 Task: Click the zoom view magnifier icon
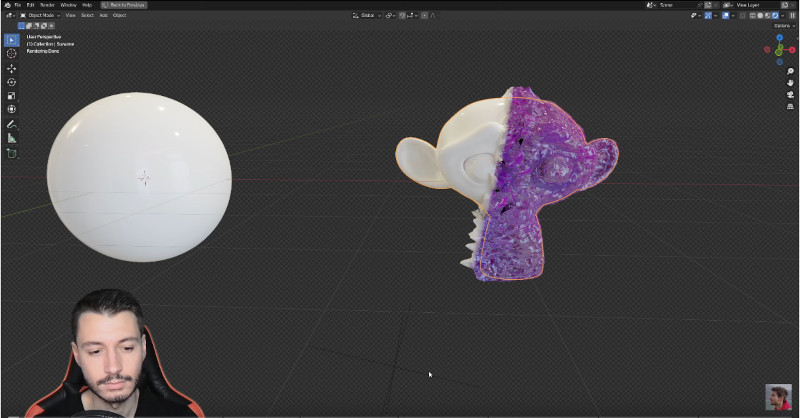[790, 71]
